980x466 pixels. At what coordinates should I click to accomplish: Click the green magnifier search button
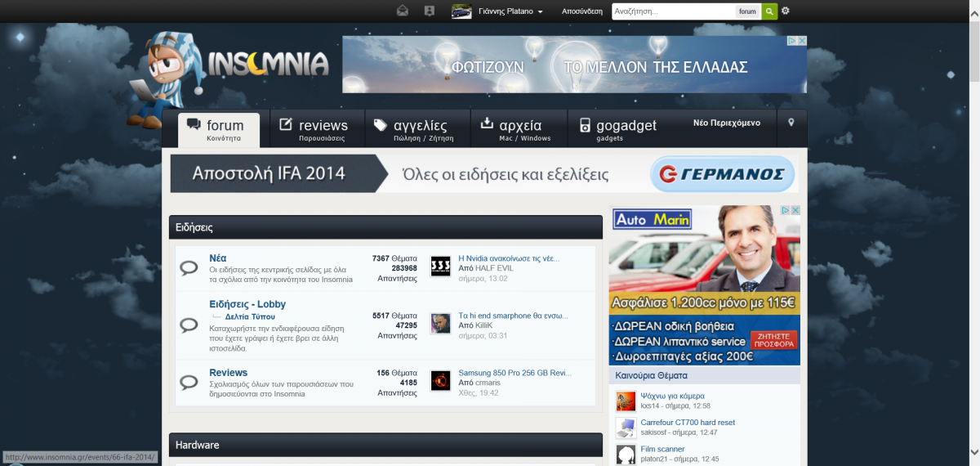click(769, 11)
